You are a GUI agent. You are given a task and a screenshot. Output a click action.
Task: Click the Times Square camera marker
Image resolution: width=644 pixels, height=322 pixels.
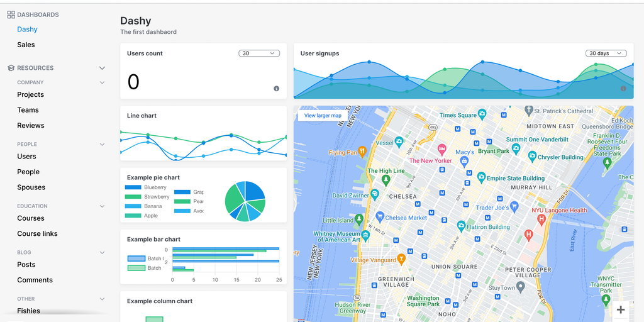click(x=482, y=113)
